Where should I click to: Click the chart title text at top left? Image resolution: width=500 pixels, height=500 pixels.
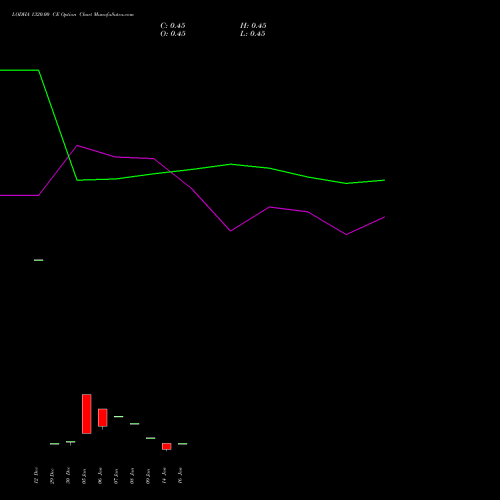pos(73,15)
